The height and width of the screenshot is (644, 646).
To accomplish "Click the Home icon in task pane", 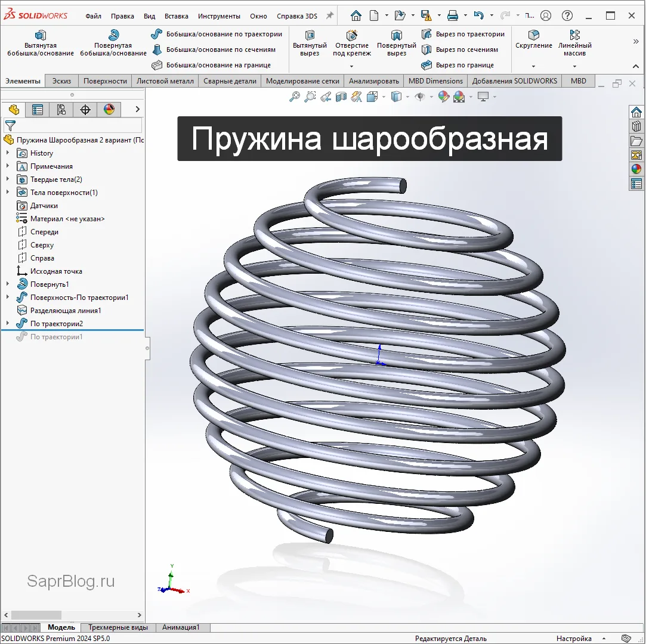I will click(x=636, y=112).
